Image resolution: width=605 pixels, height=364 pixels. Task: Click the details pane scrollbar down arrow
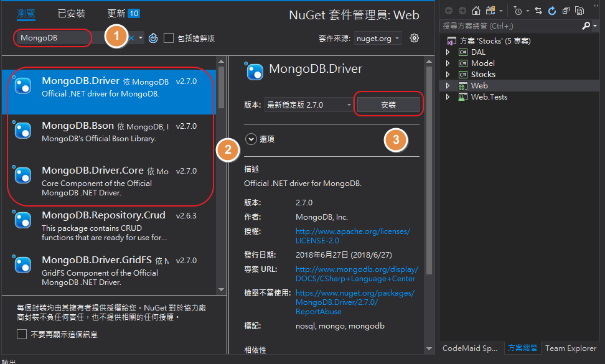pos(429,348)
